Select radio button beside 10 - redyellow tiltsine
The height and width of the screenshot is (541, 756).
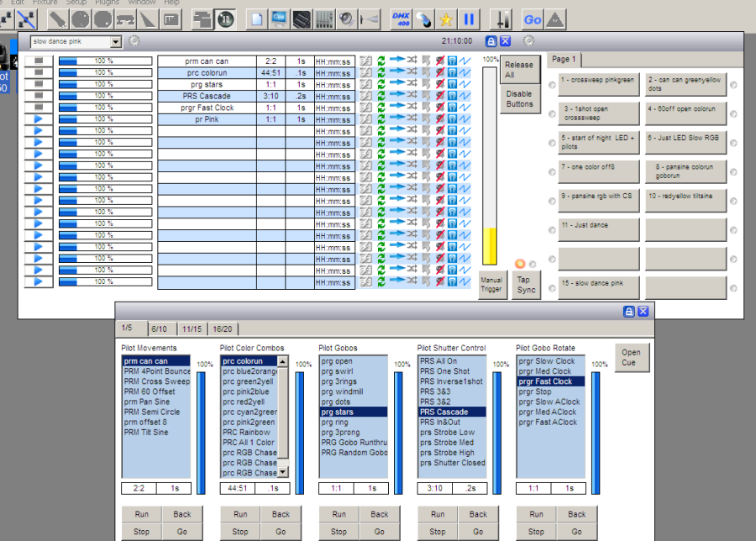[x=733, y=201]
